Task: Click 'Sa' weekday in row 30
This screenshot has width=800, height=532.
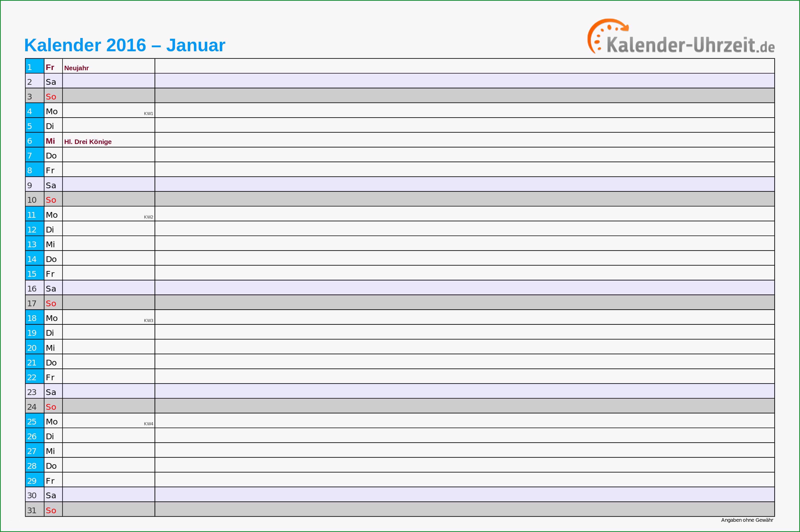Action: [x=51, y=495]
